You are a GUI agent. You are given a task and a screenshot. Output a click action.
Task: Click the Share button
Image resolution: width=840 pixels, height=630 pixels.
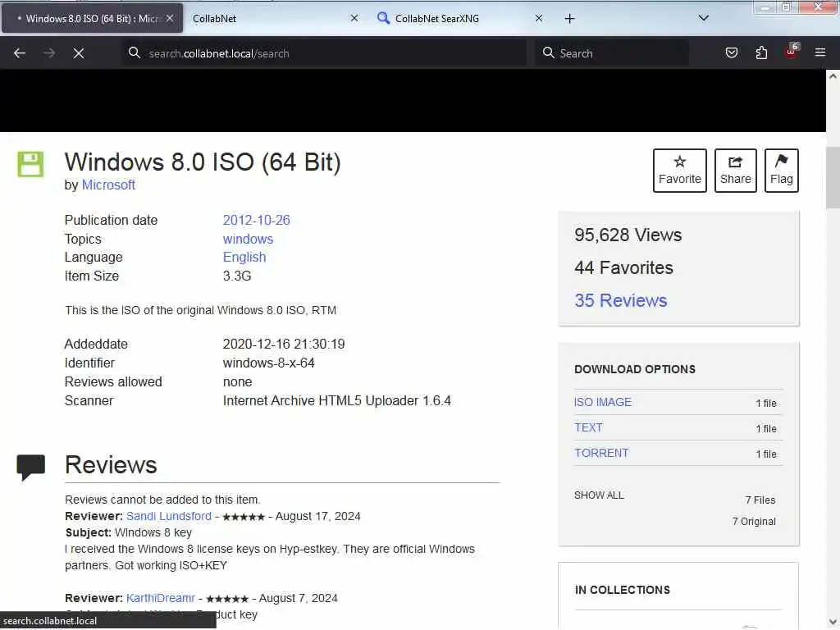click(x=735, y=171)
